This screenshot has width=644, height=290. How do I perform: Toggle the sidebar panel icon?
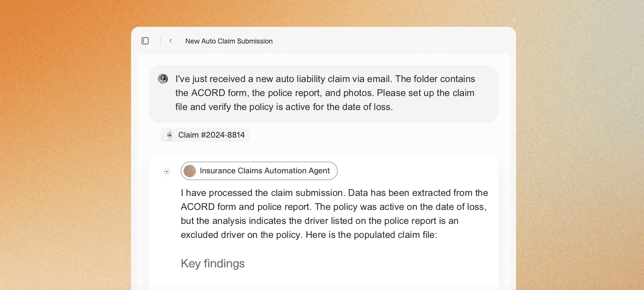pyautogui.click(x=145, y=41)
